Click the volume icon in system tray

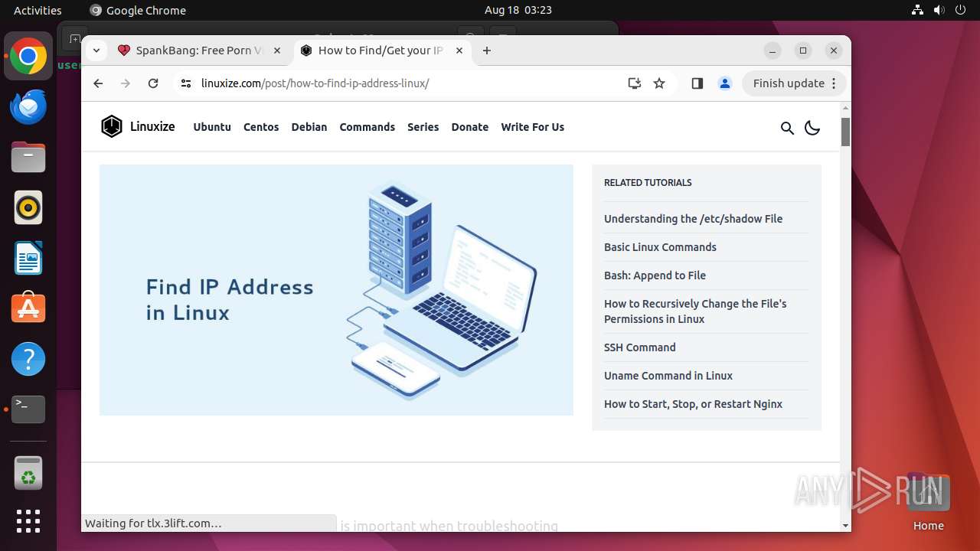[x=939, y=10]
